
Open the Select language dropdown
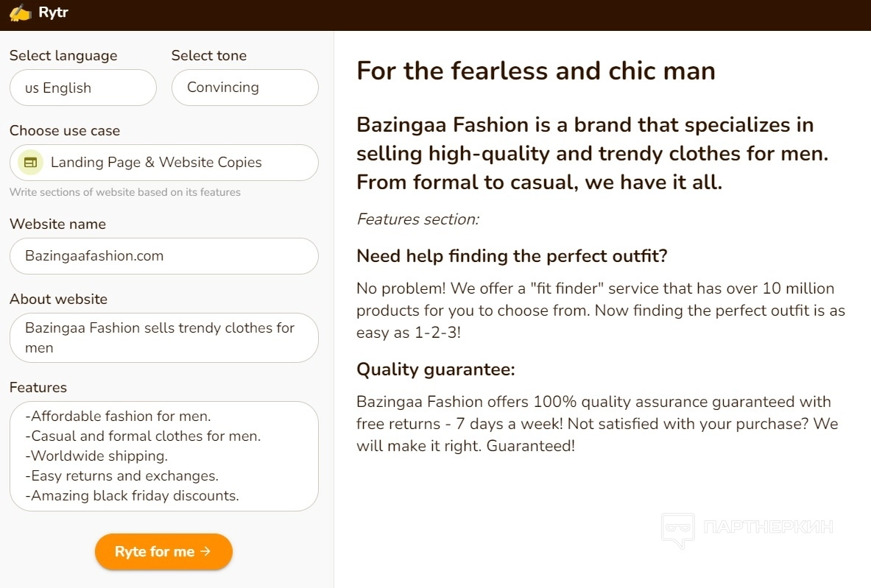83,88
